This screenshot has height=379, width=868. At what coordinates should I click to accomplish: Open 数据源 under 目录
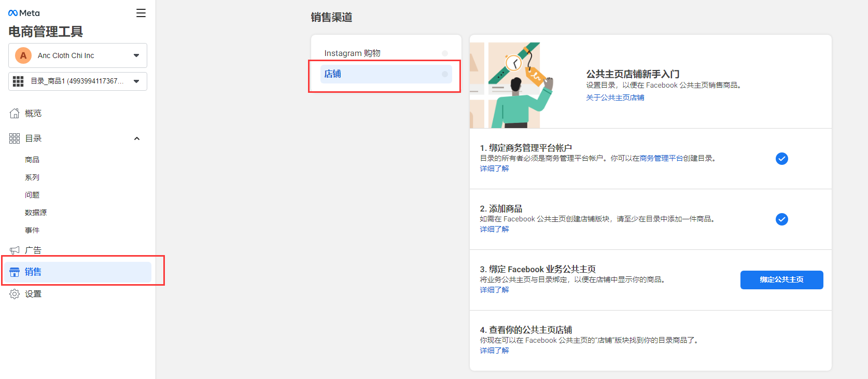coord(36,213)
